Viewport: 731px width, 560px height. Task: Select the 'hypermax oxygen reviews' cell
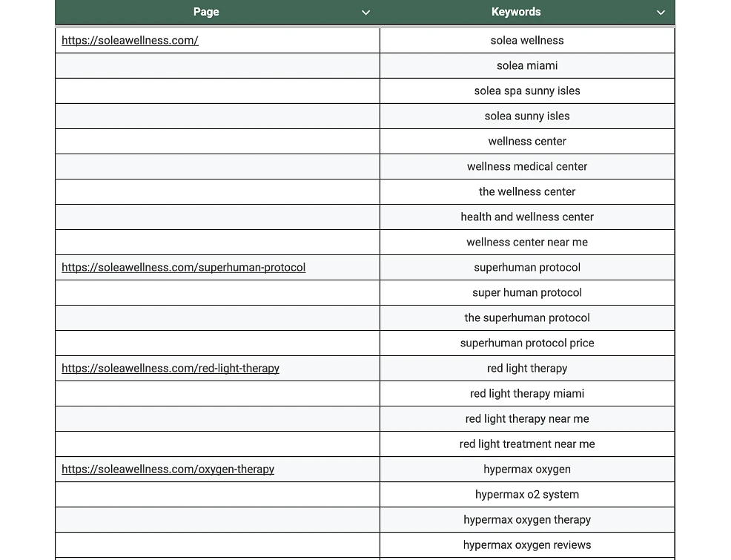527,544
